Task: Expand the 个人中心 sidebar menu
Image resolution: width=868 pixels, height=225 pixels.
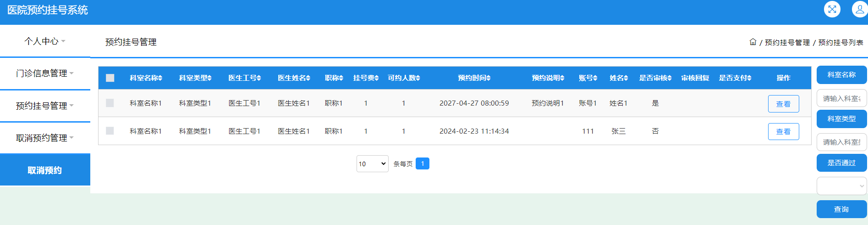Action: point(45,41)
